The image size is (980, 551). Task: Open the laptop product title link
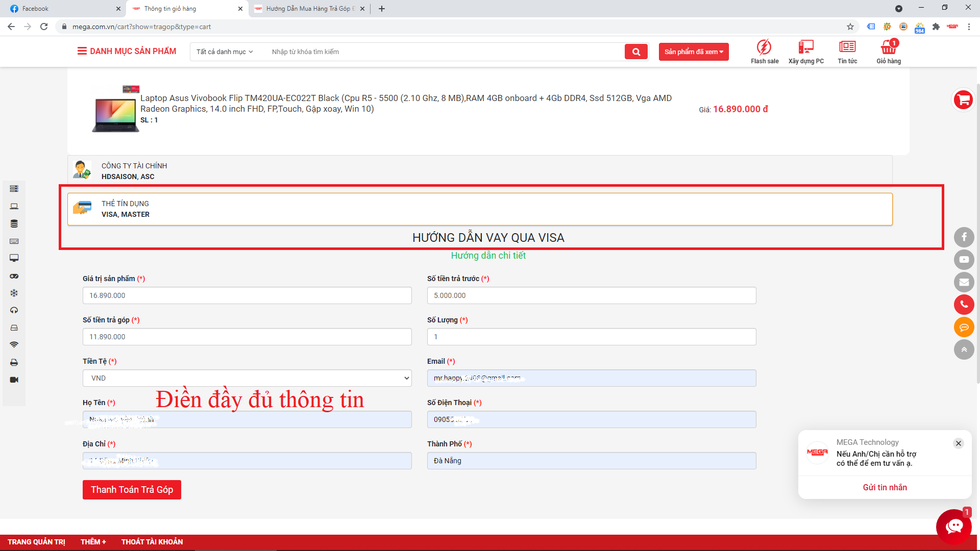[x=406, y=104]
